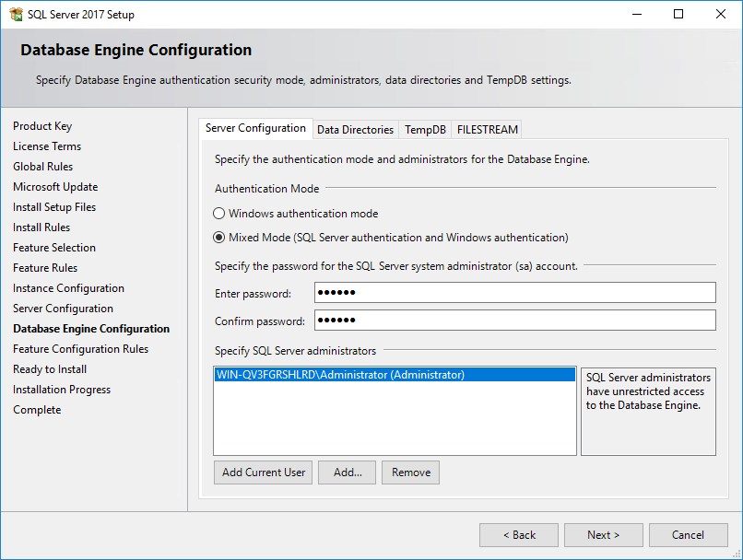Click Ready to Install step
This screenshot has width=743, height=560.
point(50,369)
